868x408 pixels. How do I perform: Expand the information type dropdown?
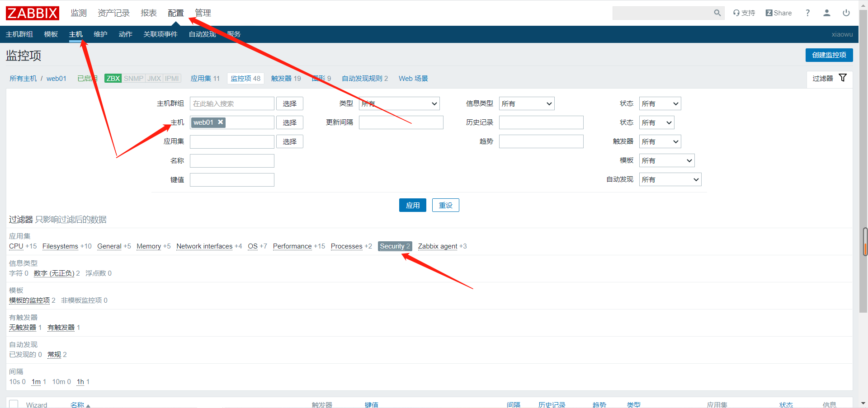click(x=526, y=103)
